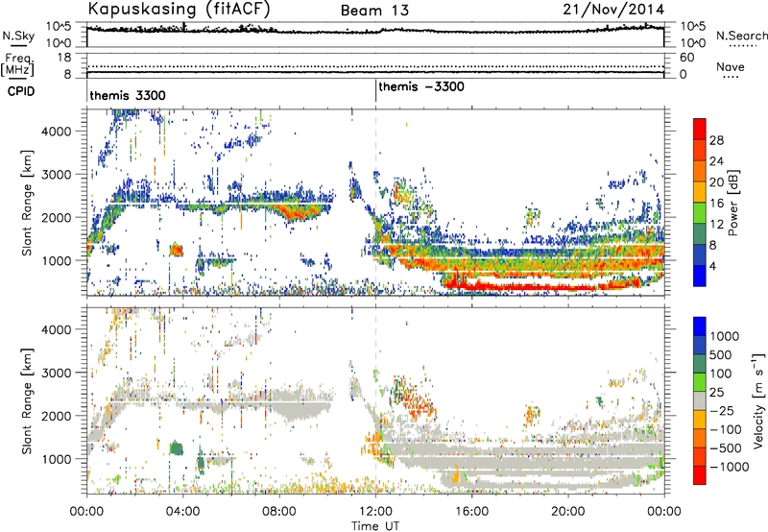Screen dimensions: 768x532
Task: Click the 'CPID' row label
Action: point(21,91)
